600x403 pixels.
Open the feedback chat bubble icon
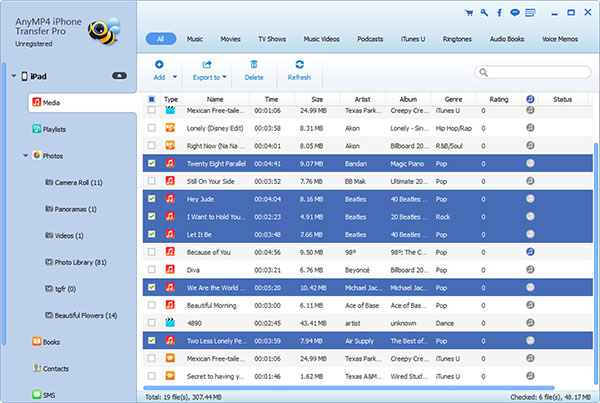513,14
